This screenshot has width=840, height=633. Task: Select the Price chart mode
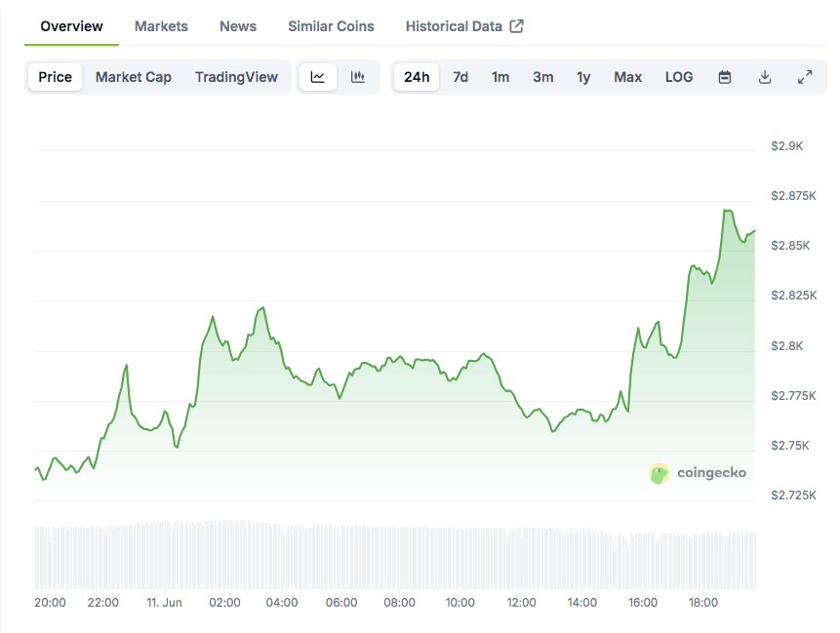[56, 77]
